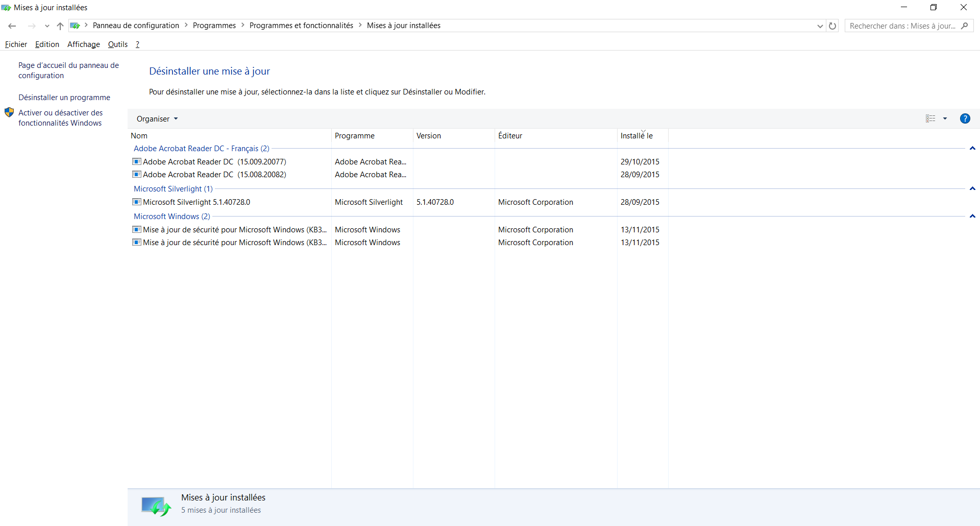Expand chevron after 'Panneau de configuration' breadcrumb
The height and width of the screenshot is (526, 980).
[x=186, y=25]
